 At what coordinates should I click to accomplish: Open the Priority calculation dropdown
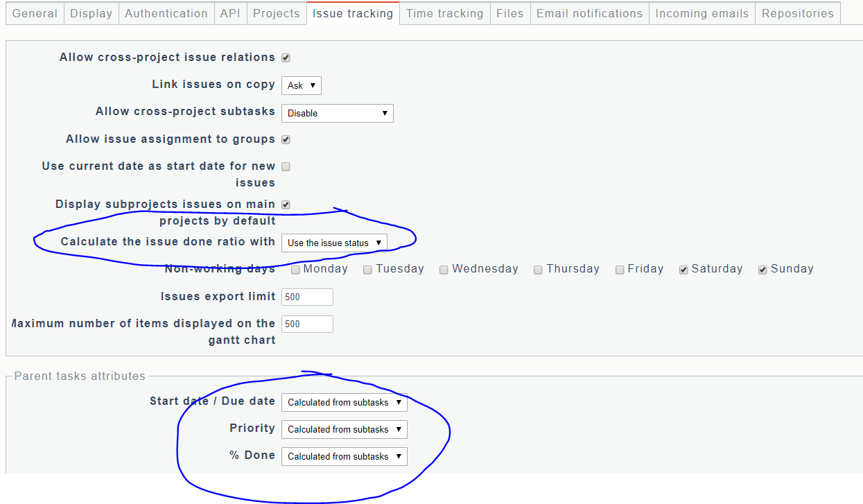(345, 429)
